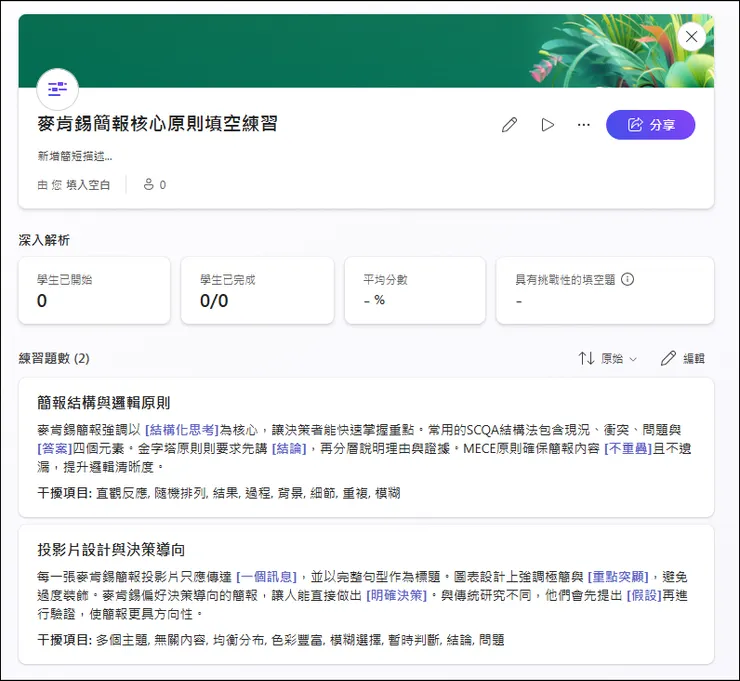
Task: Click the blank answer [假設]
Action: click(644, 596)
